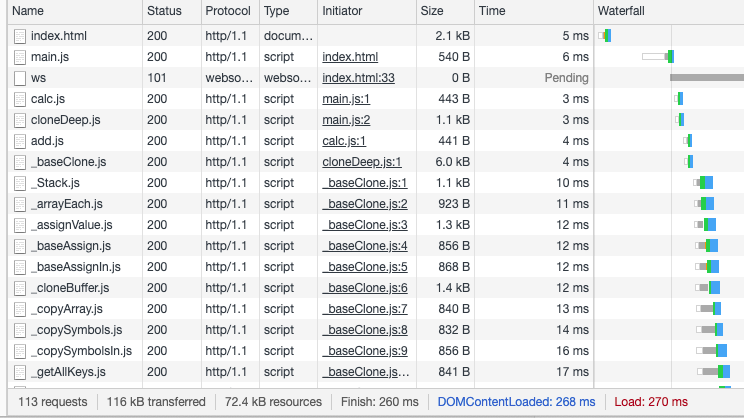Select the _baseAssignIn.js request name
744x418 pixels.
[x=75, y=267]
